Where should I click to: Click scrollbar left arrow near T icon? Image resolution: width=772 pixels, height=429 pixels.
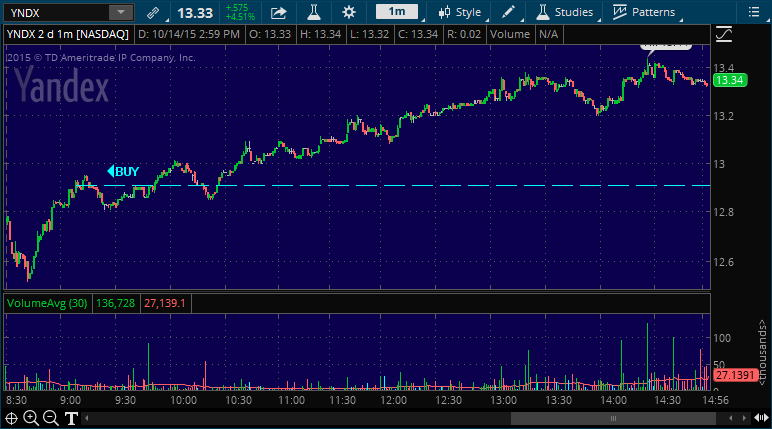tap(87, 419)
